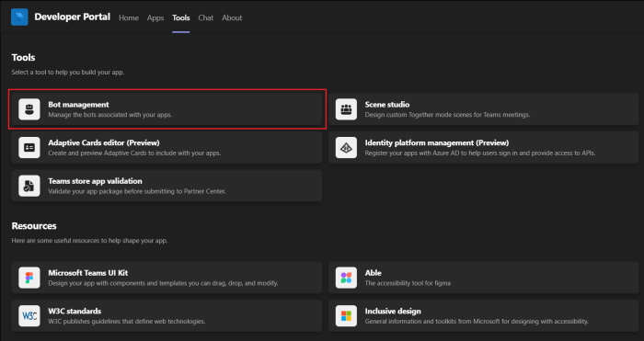This screenshot has height=341, width=644.
Task: Select the Tools tab
Action: click(x=180, y=17)
